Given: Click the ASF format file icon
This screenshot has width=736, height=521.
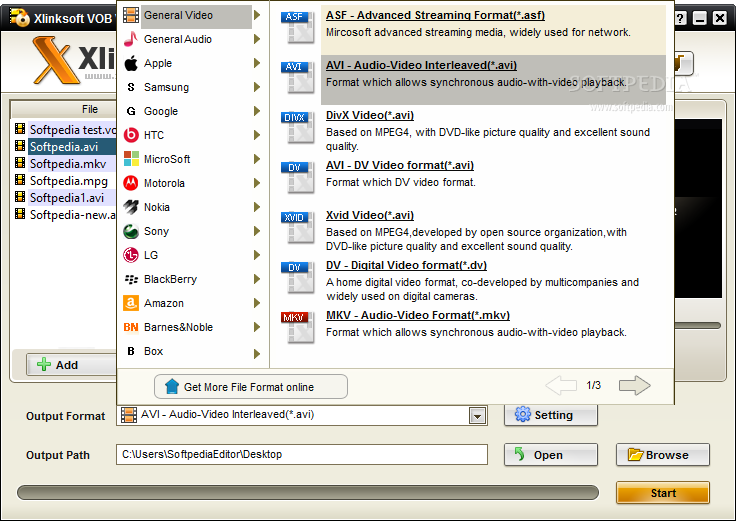Looking at the screenshot, I should coord(298,27).
